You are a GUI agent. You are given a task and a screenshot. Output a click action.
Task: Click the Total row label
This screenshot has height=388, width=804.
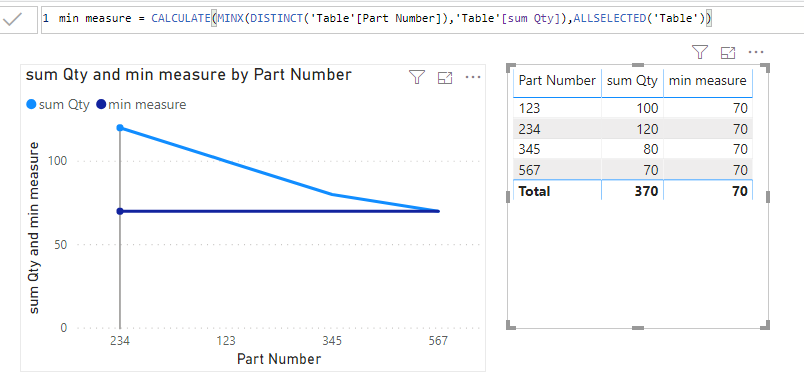pos(534,191)
